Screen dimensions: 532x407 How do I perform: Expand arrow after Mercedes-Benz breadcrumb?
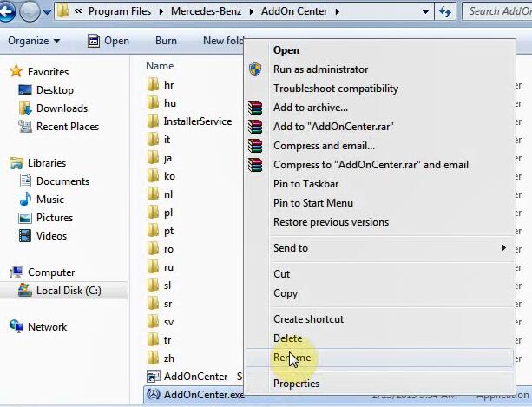[x=252, y=12]
